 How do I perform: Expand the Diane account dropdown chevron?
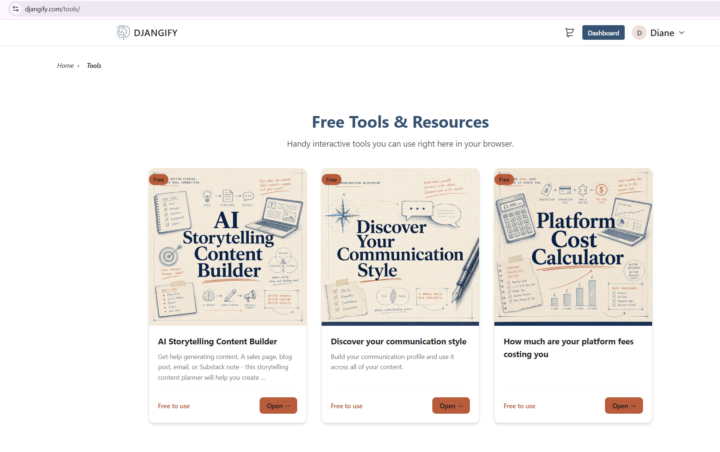pos(681,33)
